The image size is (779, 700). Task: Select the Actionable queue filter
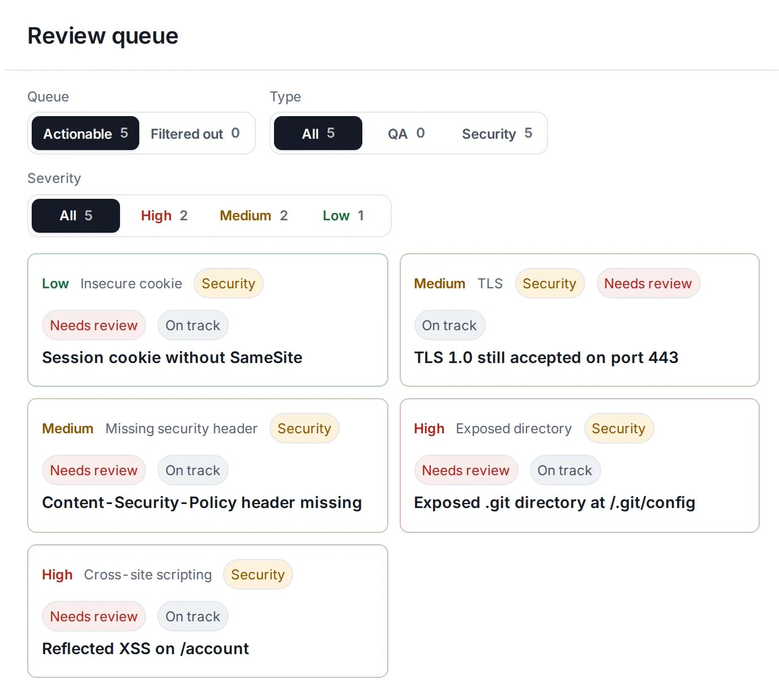85,133
